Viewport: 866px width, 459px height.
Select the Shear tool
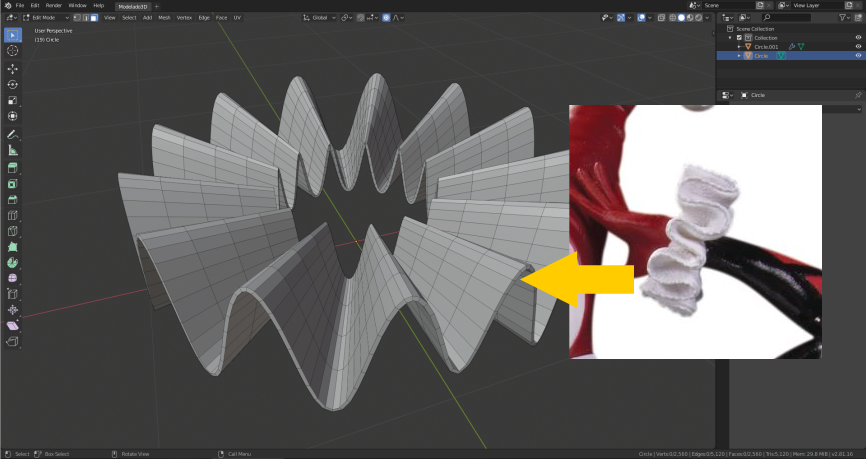(x=12, y=326)
